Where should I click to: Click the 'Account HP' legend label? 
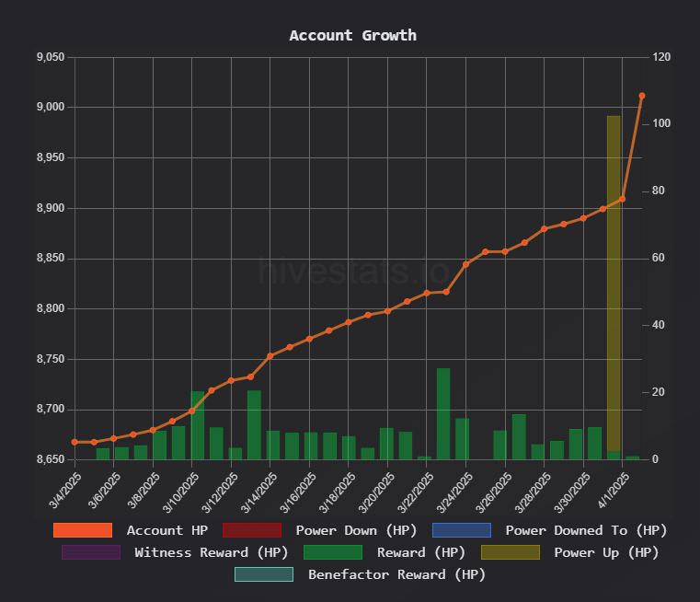point(167,530)
